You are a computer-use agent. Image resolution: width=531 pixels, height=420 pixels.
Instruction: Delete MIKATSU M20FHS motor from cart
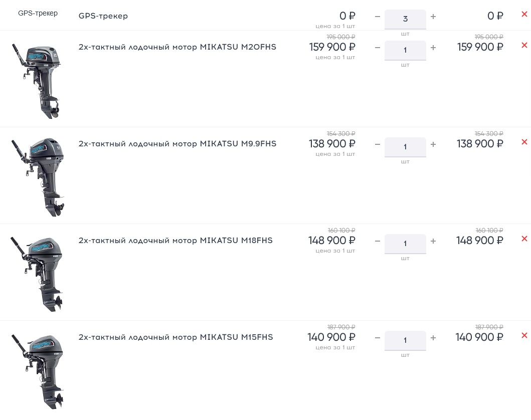(524, 46)
